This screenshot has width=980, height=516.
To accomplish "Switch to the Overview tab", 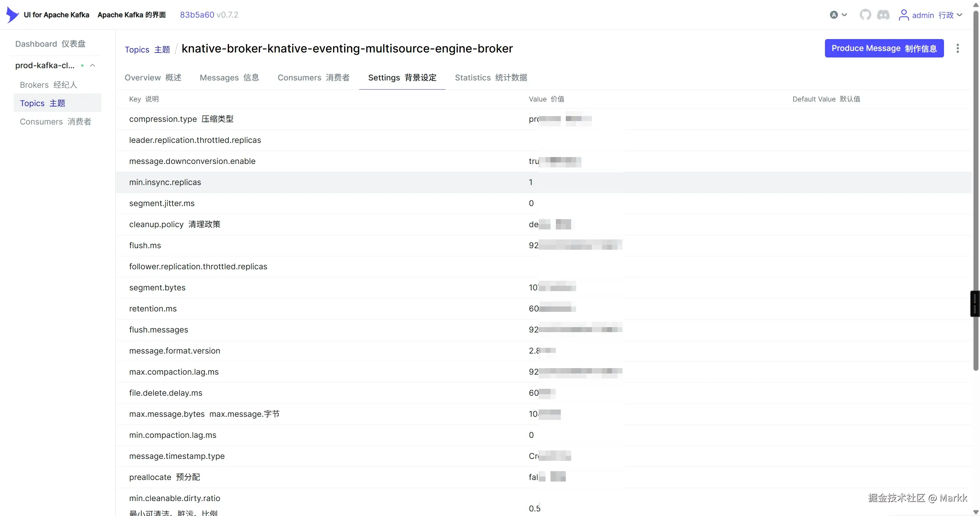I will point(153,78).
